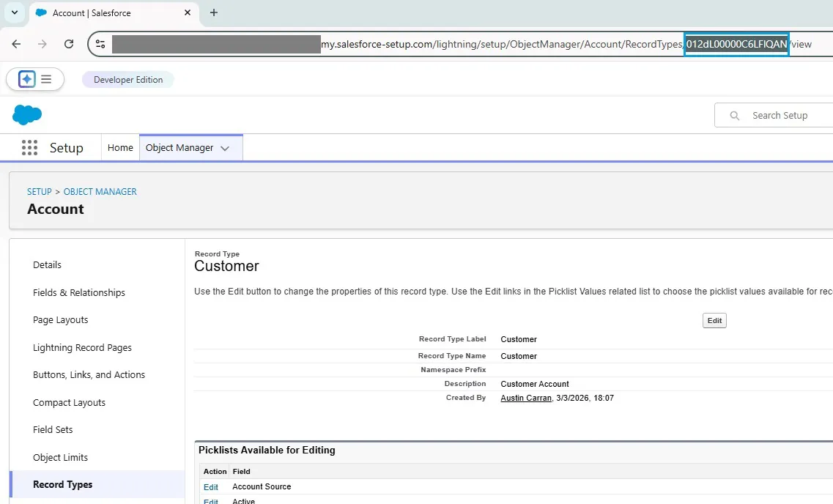Open Details in the sidebar
833x504 pixels.
click(47, 264)
